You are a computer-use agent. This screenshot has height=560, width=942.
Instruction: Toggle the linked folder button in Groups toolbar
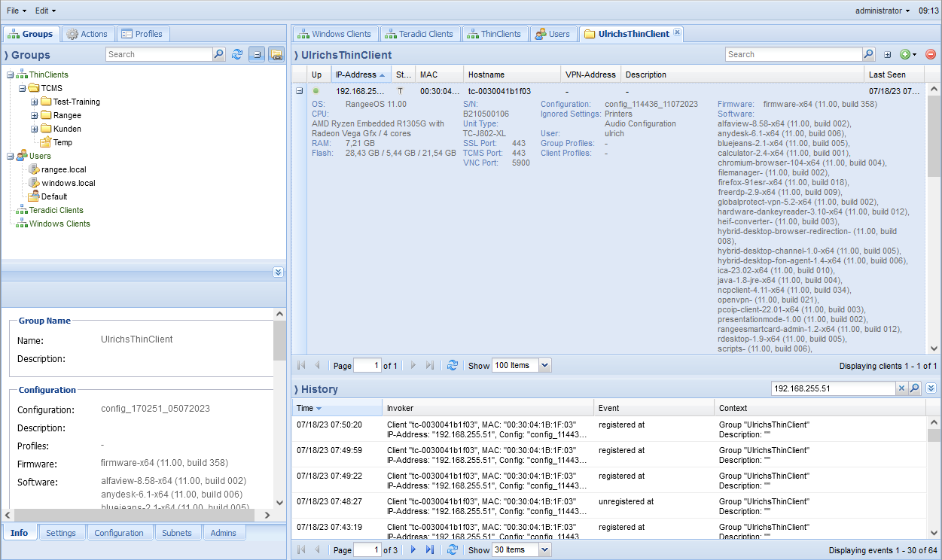click(x=276, y=55)
